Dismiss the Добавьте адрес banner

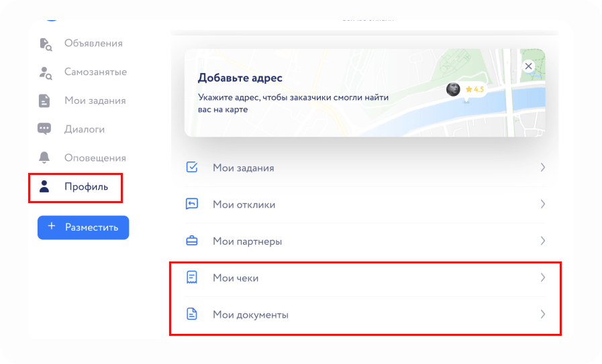(528, 66)
